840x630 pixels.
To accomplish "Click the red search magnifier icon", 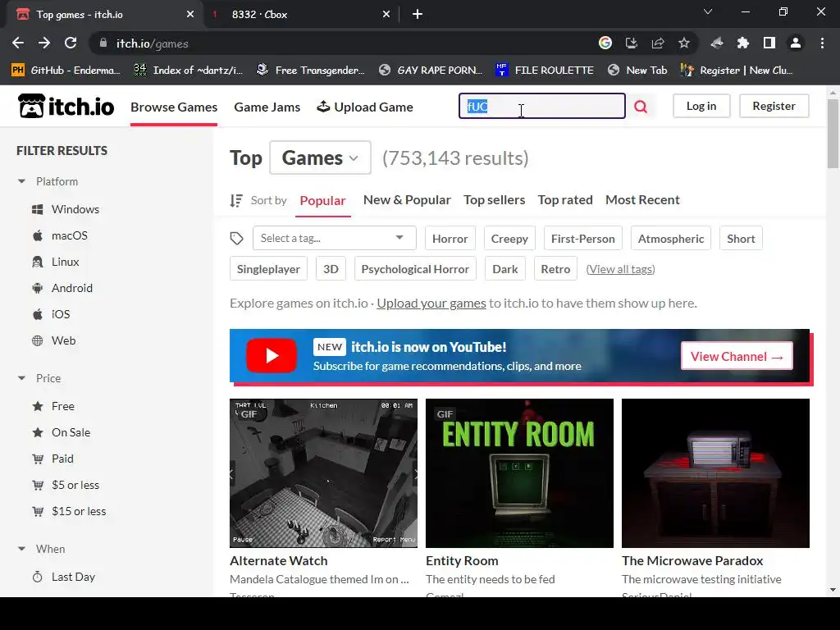I will point(641,107).
